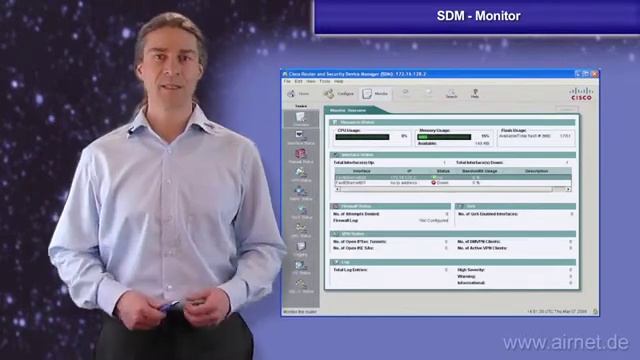Image resolution: width=640 pixels, height=360 pixels.
Task: Click 'No. of Open IPSec Tunnels' label
Action: (x=360, y=242)
